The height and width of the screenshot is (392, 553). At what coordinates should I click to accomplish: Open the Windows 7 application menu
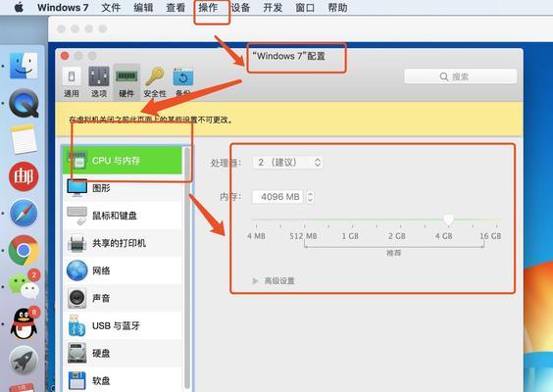(63, 8)
